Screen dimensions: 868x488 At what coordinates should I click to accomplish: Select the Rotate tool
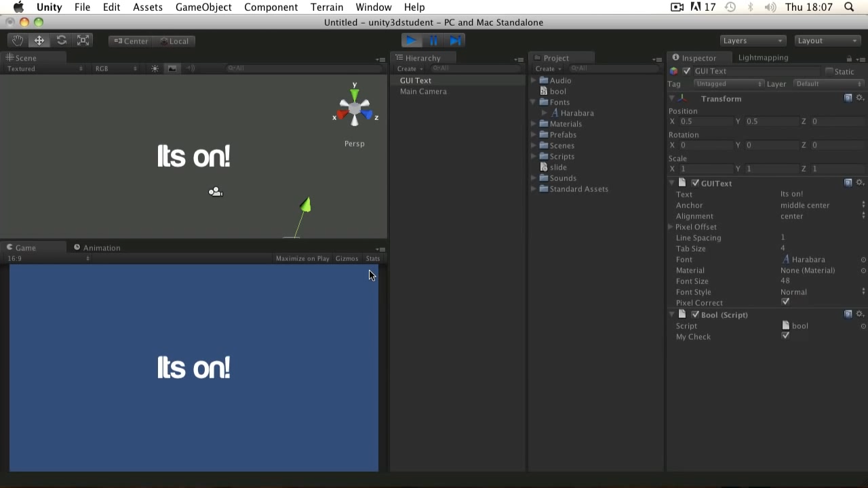pyautogui.click(x=61, y=40)
